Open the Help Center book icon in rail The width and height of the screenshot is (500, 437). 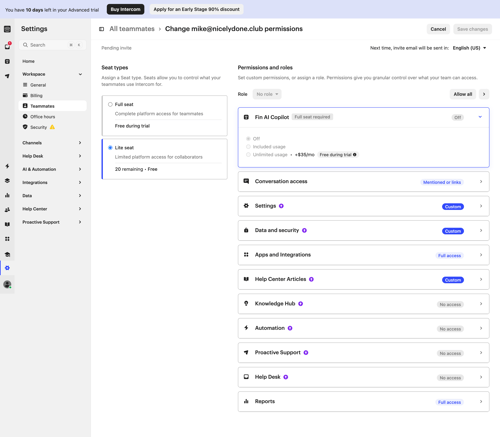coord(7,224)
